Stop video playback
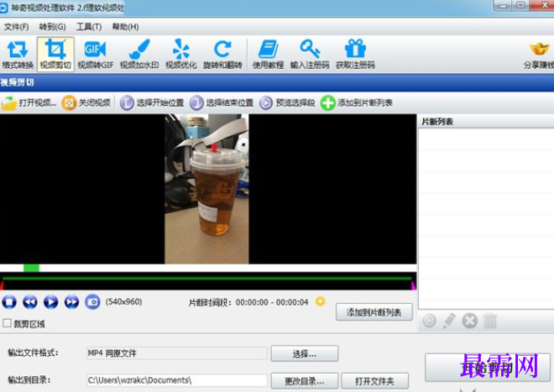This screenshot has height=392, width=554. pos(9,302)
